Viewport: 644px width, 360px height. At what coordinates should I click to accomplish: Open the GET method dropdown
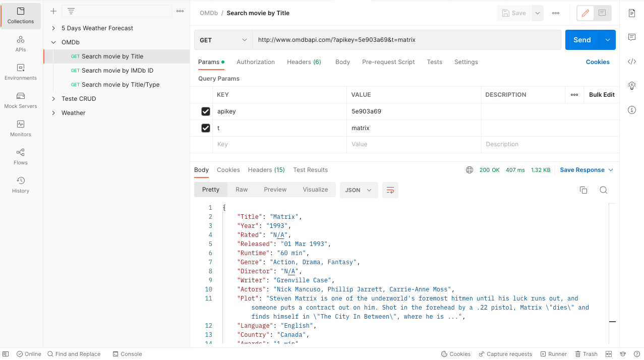tap(223, 40)
